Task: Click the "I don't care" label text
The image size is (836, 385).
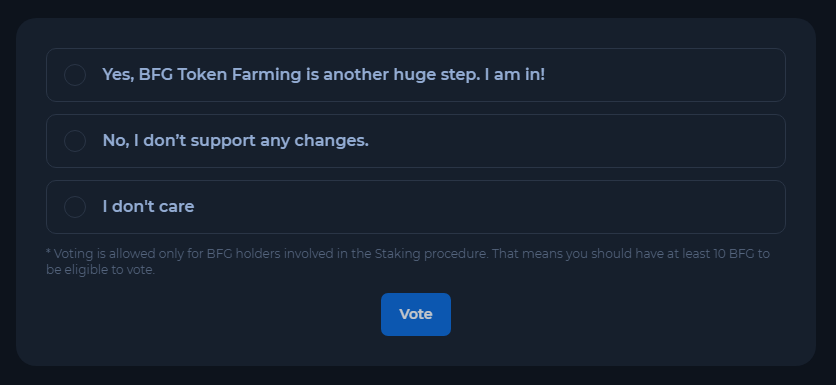Action: pyautogui.click(x=148, y=206)
